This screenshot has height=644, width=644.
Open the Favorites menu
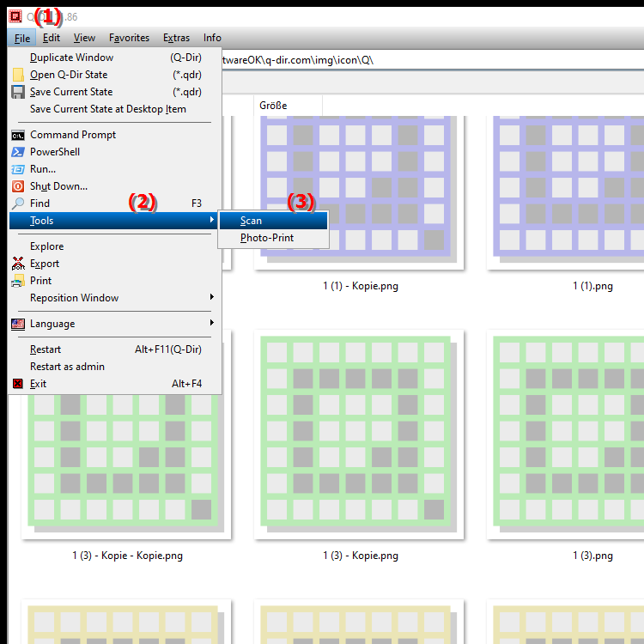click(129, 38)
